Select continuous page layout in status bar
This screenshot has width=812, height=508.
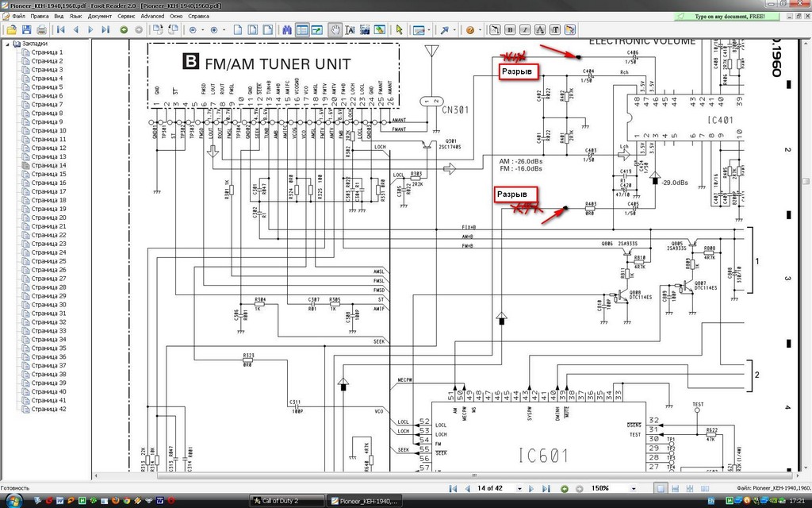click(x=675, y=488)
